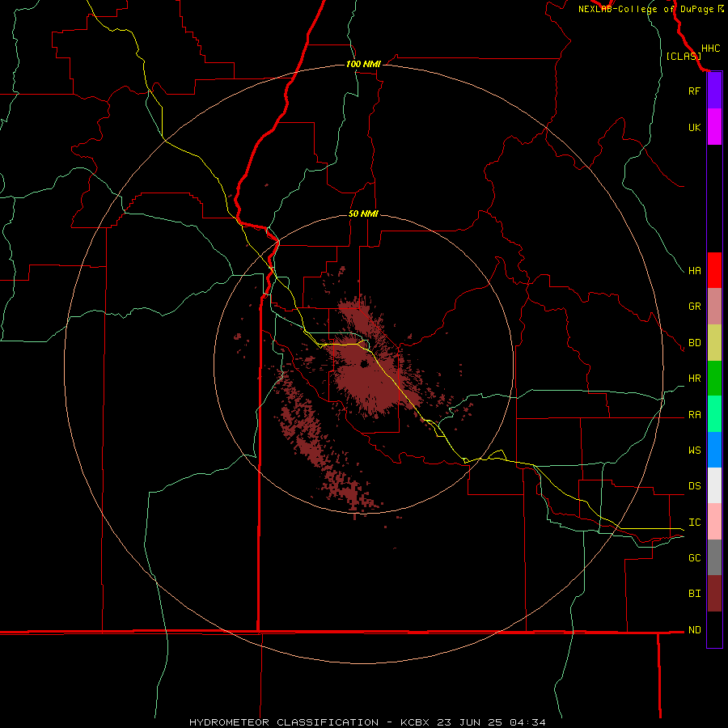
Task: Click the ND black legend swatch
Action: pyautogui.click(x=714, y=629)
